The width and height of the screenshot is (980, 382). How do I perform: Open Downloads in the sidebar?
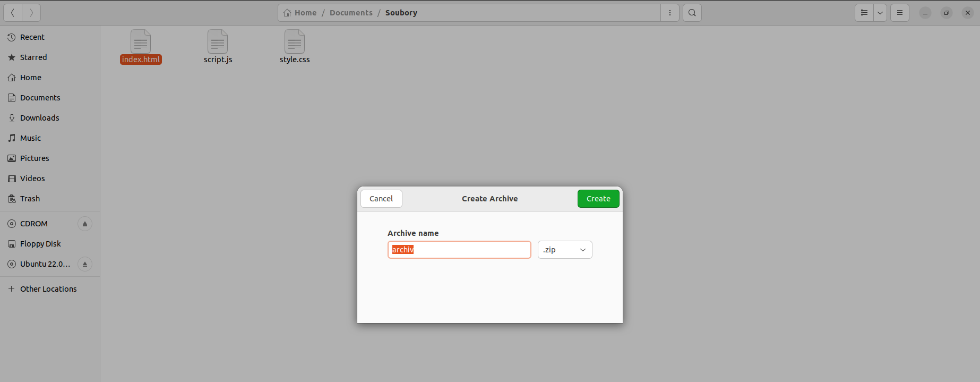(x=50, y=118)
